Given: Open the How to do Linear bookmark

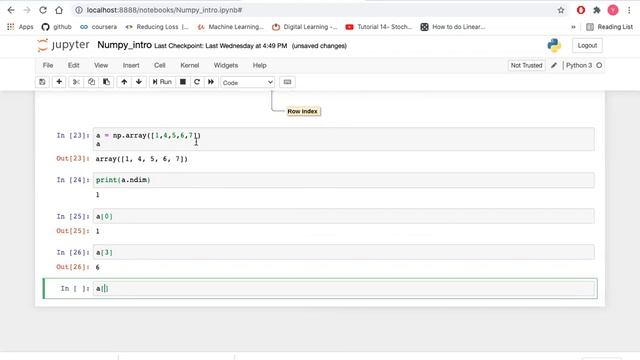Looking at the screenshot, I should point(453,27).
